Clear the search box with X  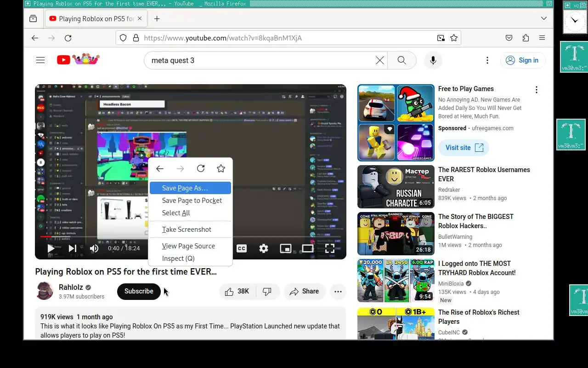(380, 60)
